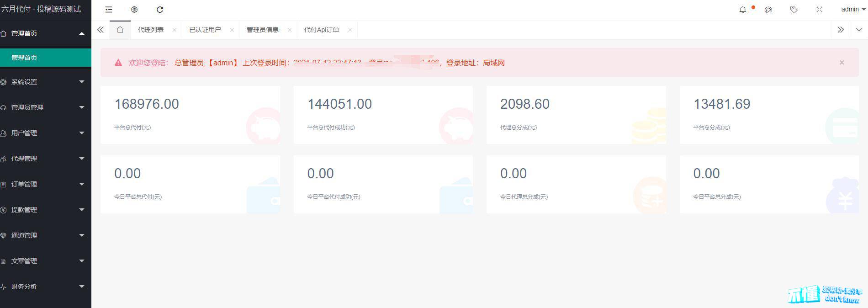Expand the 管理员管理 menu
The width and height of the screenshot is (868, 308).
(x=46, y=107)
